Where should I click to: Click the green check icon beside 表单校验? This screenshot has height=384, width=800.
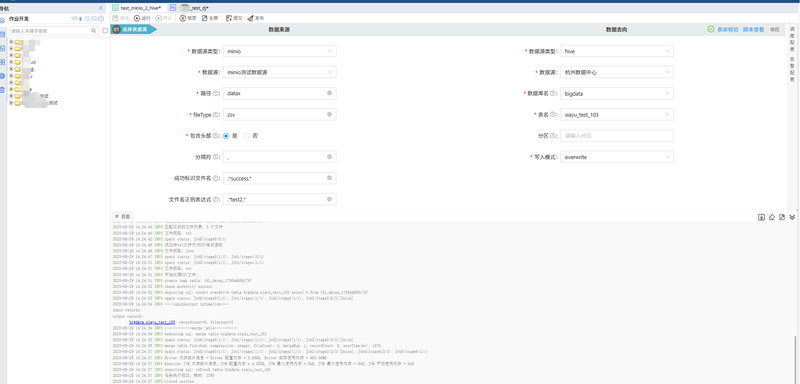click(x=711, y=30)
